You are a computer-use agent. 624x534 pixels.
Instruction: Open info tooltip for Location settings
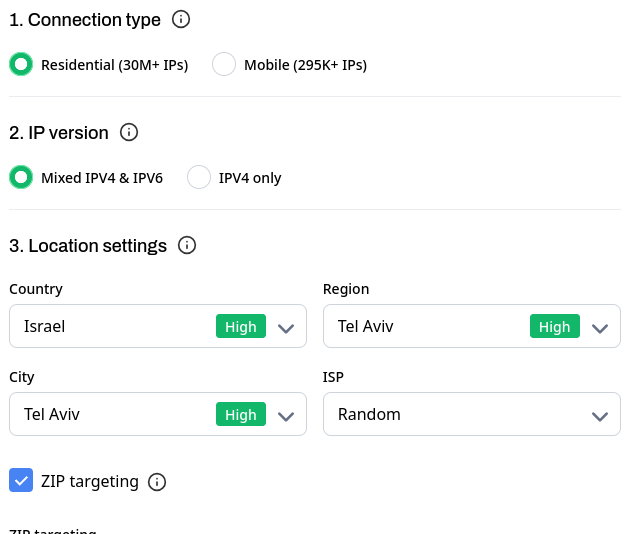coord(187,245)
